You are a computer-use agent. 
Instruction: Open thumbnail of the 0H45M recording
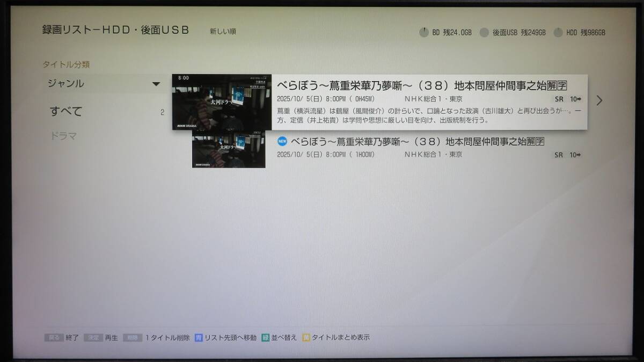pyautogui.click(x=222, y=102)
